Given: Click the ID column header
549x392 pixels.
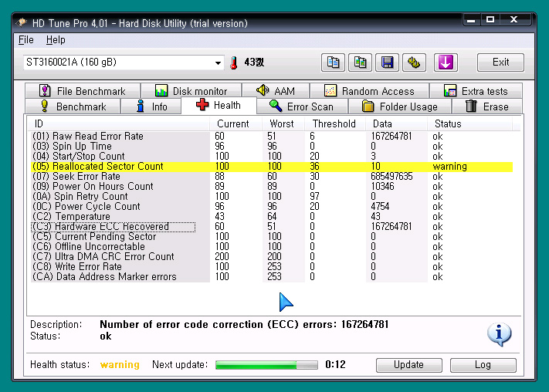Looking at the screenshot, I should pos(118,123).
